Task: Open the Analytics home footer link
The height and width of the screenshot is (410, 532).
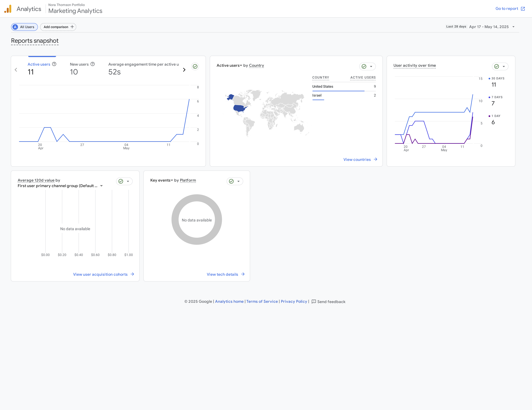Action: click(229, 302)
